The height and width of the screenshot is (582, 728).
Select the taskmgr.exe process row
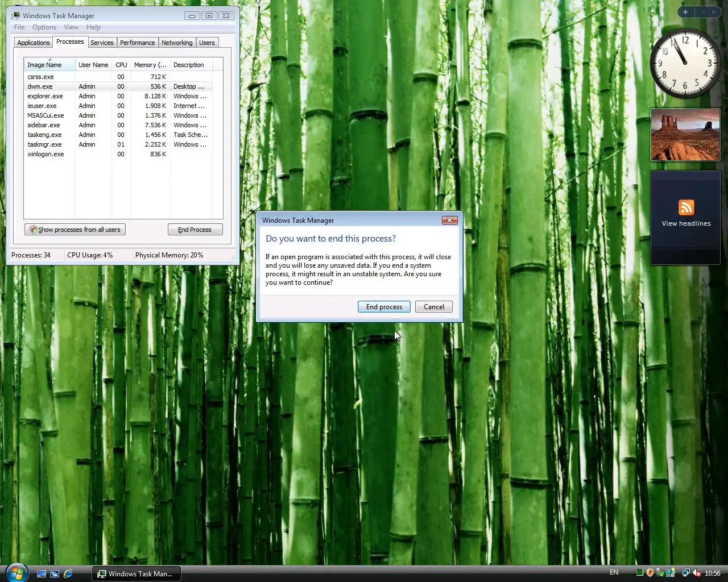pos(118,144)
